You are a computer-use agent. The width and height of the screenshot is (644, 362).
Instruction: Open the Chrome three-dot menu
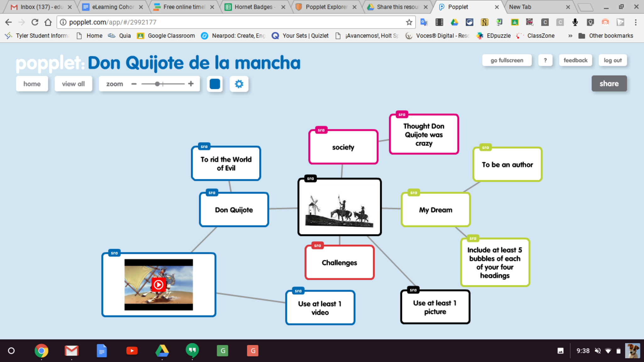(636, 22)
